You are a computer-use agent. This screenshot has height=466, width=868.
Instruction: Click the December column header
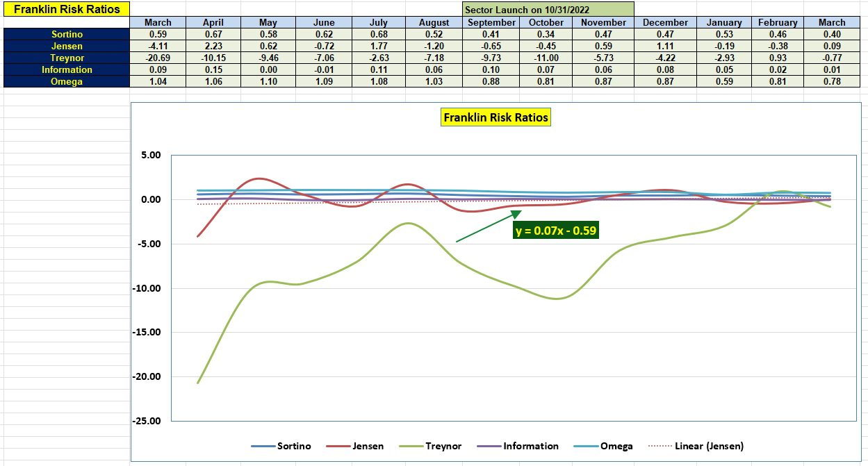pyautogui.click(x=665, y=22)
